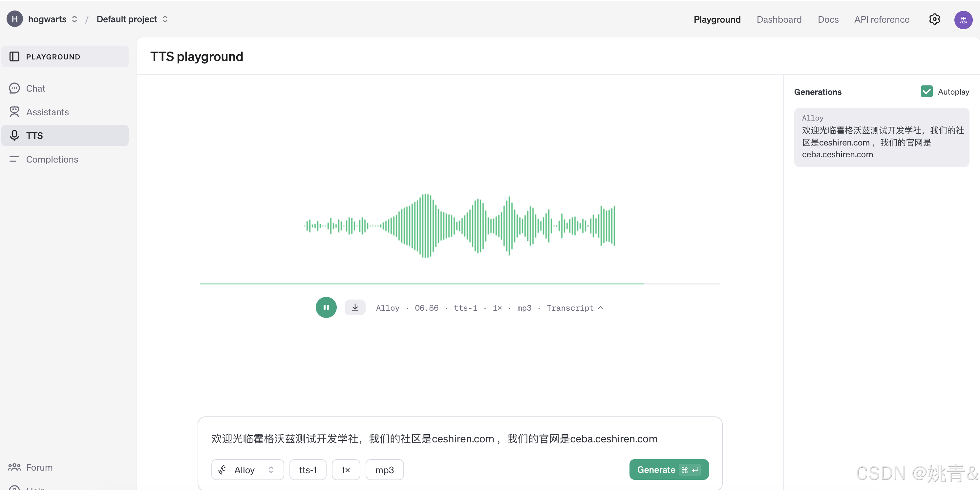Select the Alloy generation history entry
980x490 pixels.
tap(881, 137)
